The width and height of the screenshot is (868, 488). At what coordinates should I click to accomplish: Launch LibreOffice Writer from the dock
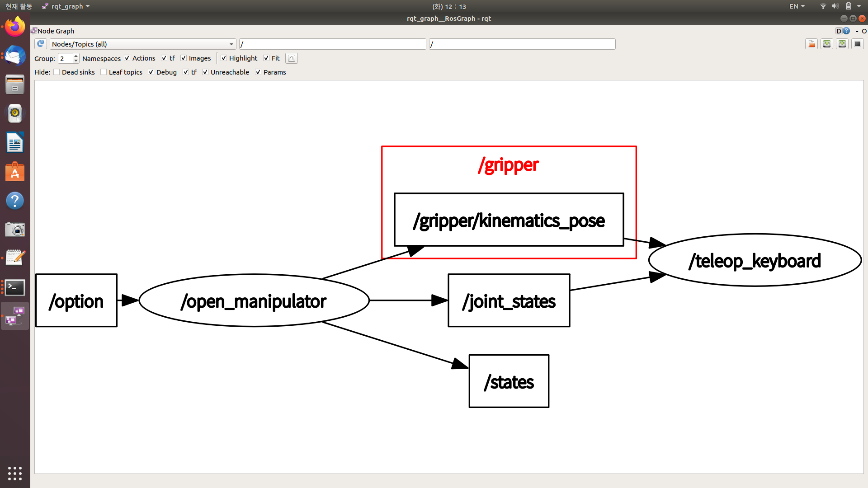pyautogui.click(x=15, y=143)
